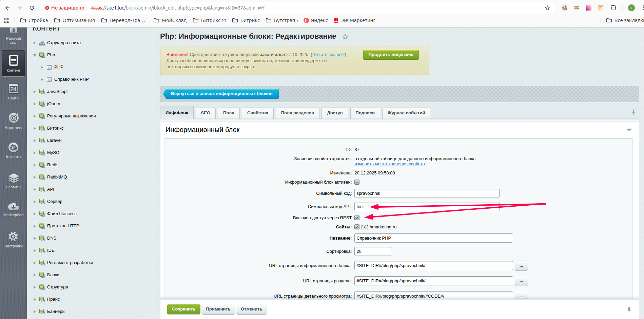Uncheck the [s1] hmarketing.ru site checkbox
Image resolution: width=644 pixels, height=319 pixels.
point(357,227)
